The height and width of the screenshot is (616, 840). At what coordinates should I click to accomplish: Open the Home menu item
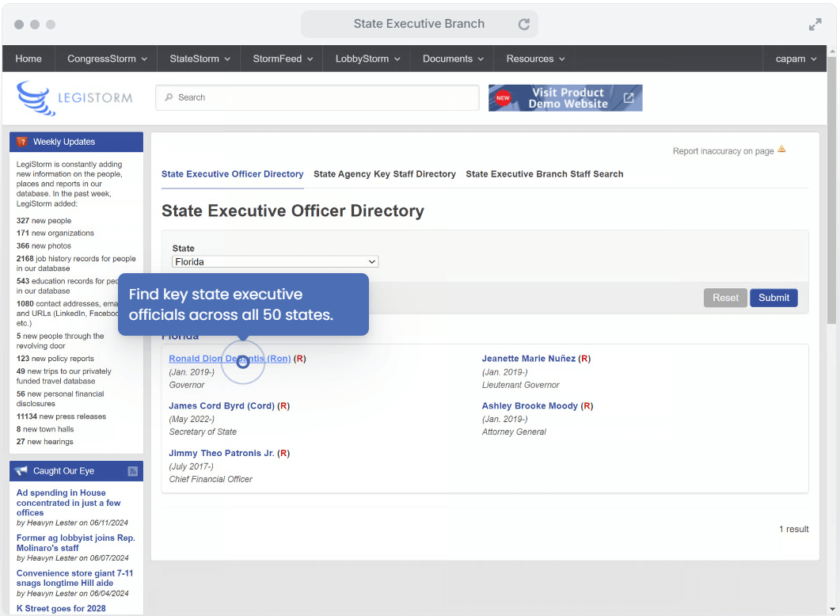click(x=28, y=58)
